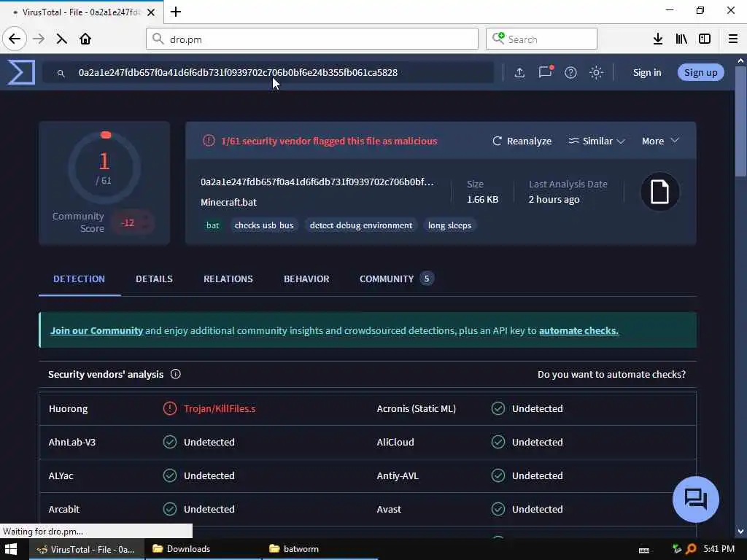The height and width of the screenshot is (560, 747).
Task: Open the browser library icon
Action: tap(681, 39)
